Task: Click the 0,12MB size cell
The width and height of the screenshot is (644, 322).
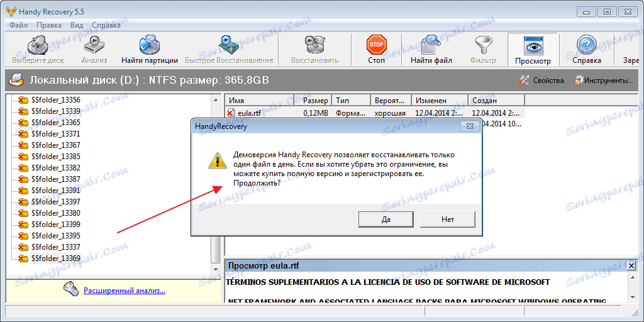Action: coord(316,113)
